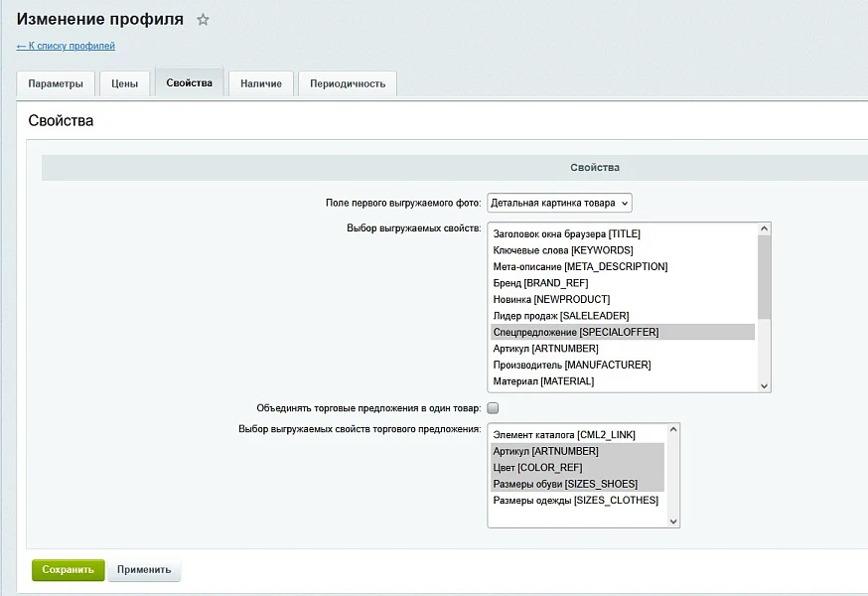This screenshot has height=596, width=868.
Task: Select Производитель [MANUFACTURER] property
Action: 623,365
